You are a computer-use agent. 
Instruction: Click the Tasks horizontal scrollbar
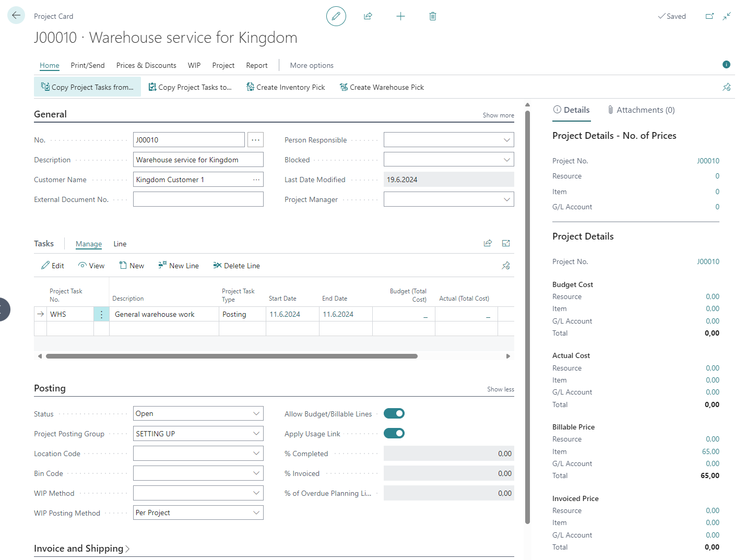click(x=232, y=356)
